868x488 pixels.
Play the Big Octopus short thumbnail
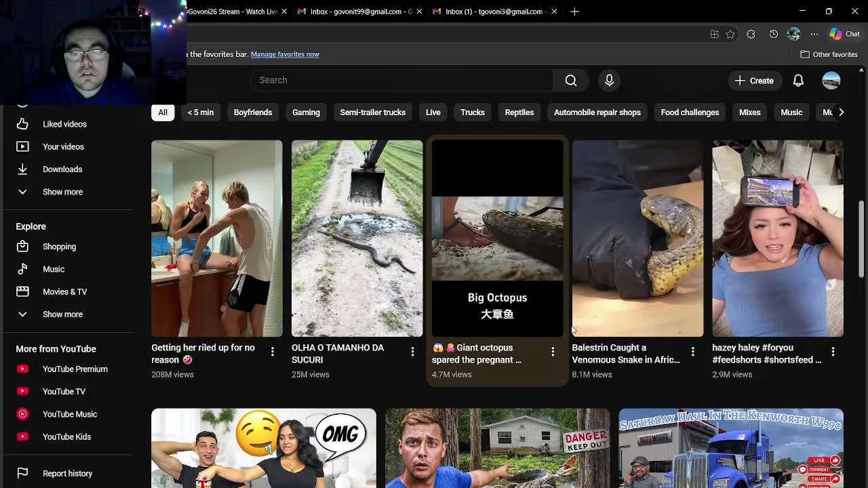[x=498, y=239]
